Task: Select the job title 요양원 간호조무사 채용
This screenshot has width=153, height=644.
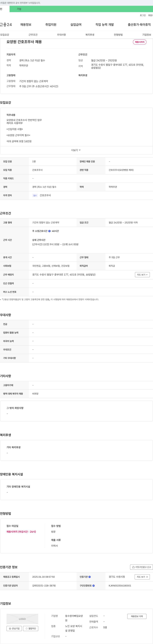Action: click(x=24, y=42)
